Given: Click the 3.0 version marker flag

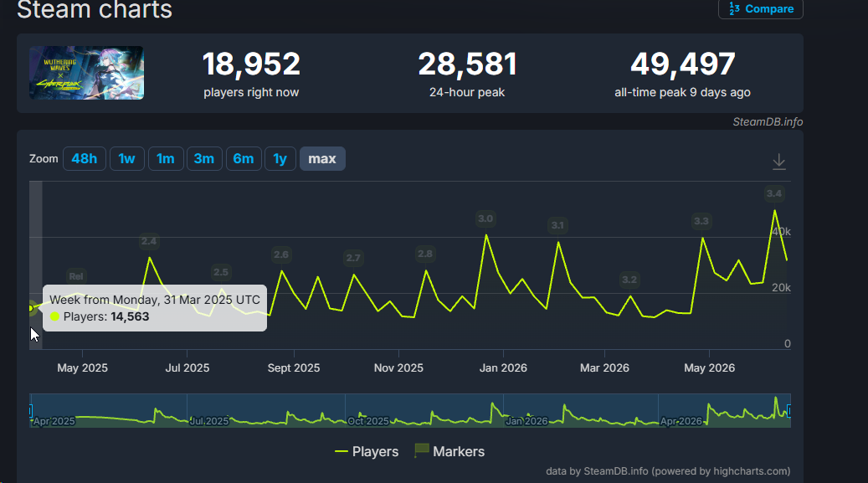Looking at the screenshot, I should pos(485,218).
